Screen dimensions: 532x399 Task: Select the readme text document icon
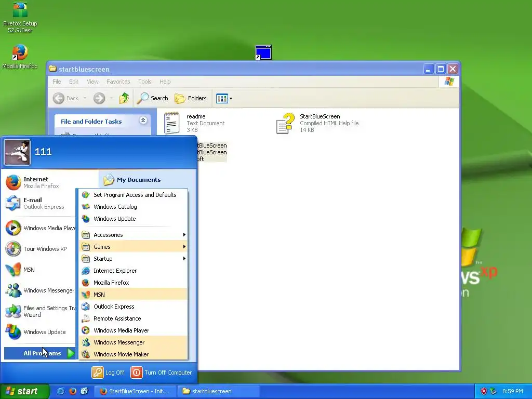pos(171,123)
